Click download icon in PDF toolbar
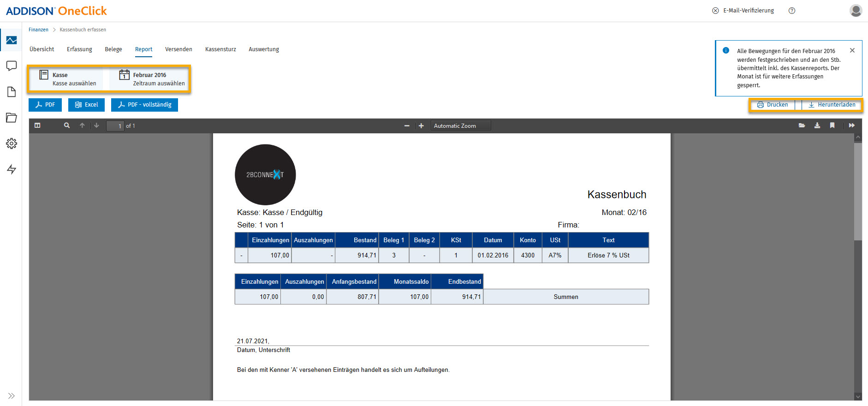Viewport: 868px width, 406px height. point(817,125)
